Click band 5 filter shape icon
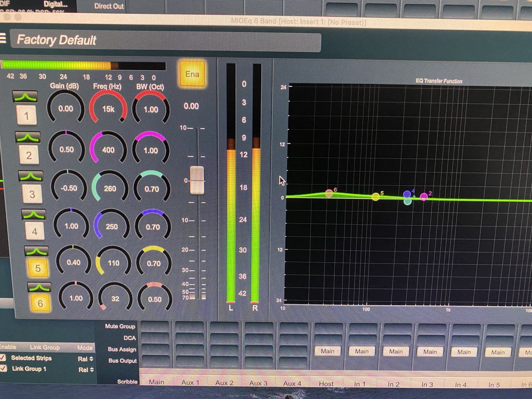Image resolution: width=532 pixels, height=399 pixels. (37, 251)
